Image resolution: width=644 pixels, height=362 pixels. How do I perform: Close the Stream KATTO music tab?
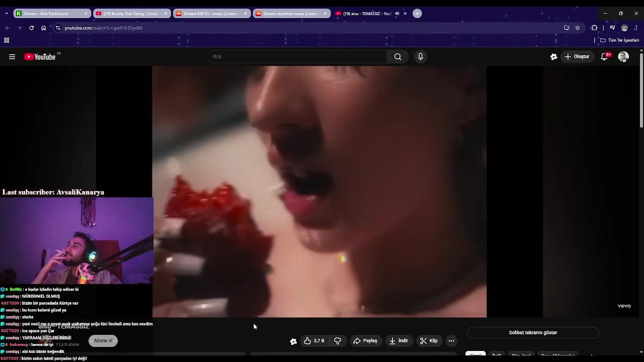(246, 14)
